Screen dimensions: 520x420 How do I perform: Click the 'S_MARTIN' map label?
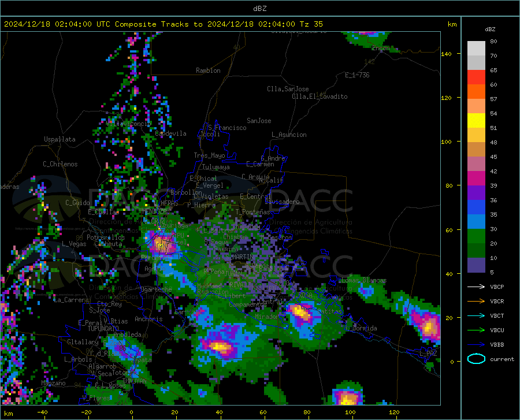coord(239,257)
